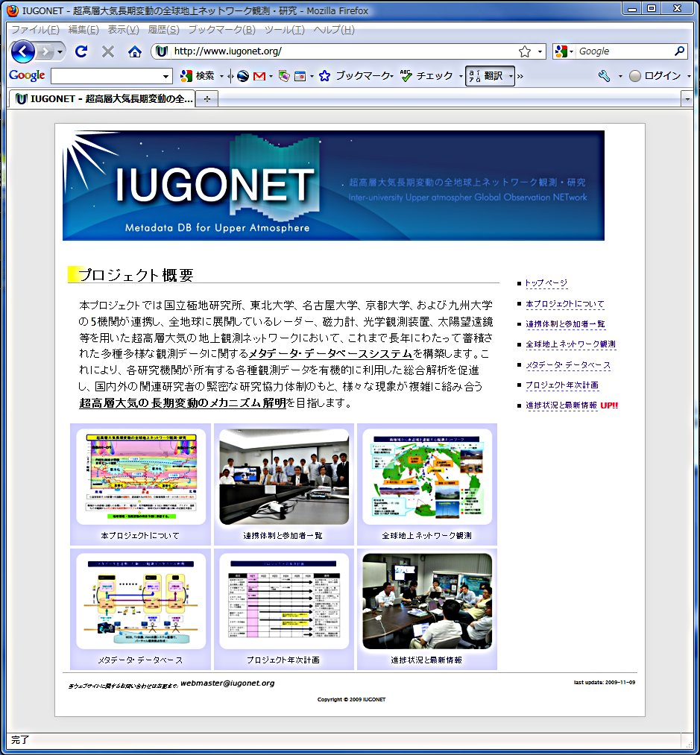The image size is (700, 755).
Task: Click the forward navigation arrow
Action: click(x=45, y=51)
